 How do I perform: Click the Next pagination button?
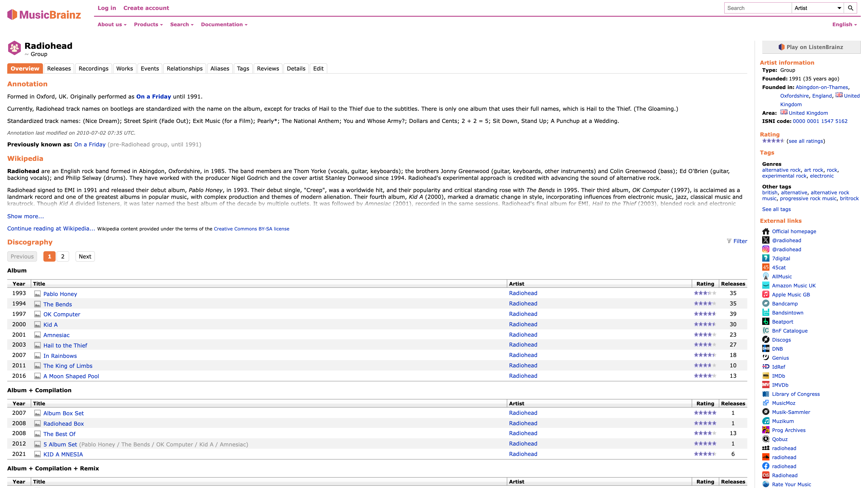(x=85, y=257)
